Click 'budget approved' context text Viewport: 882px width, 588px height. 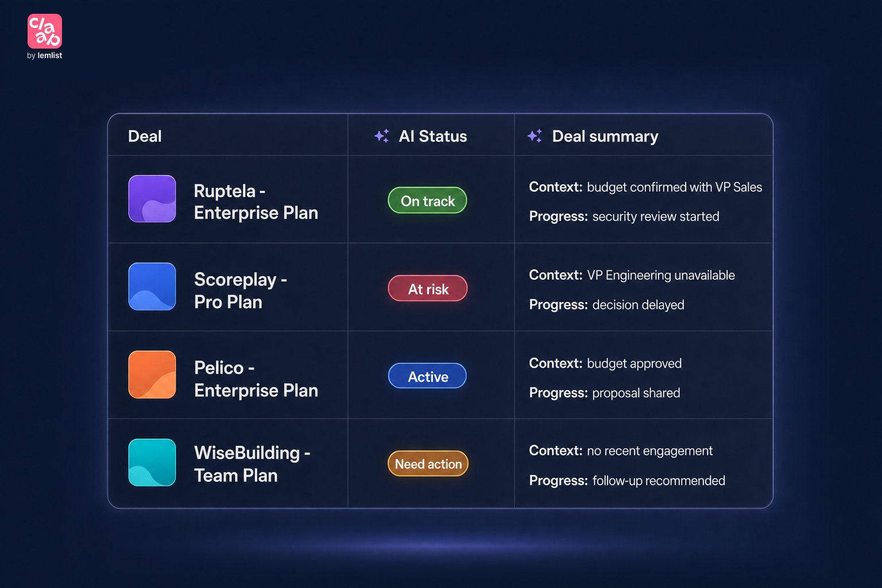click(634, 363)
